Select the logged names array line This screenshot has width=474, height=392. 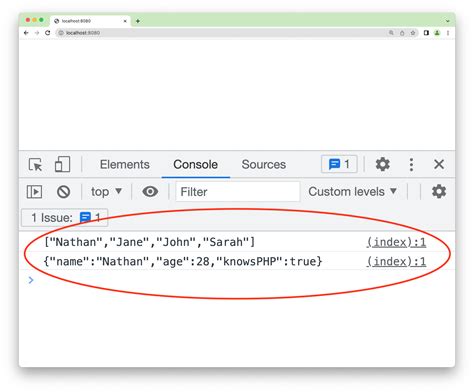pos(150,242)
